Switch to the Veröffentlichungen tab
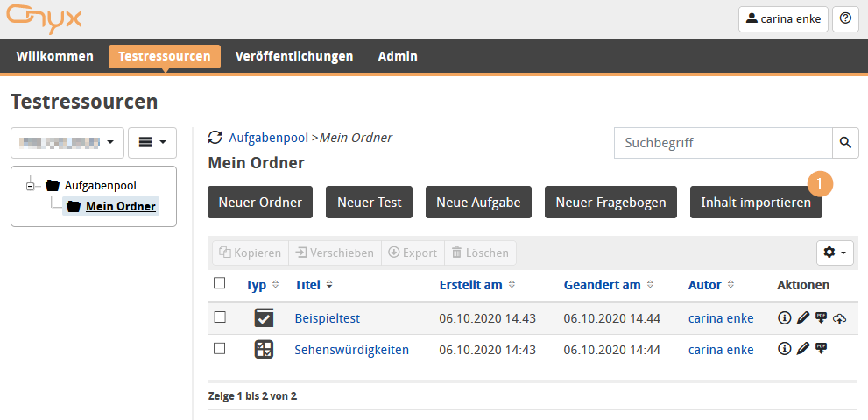 (x=294, y=56)
